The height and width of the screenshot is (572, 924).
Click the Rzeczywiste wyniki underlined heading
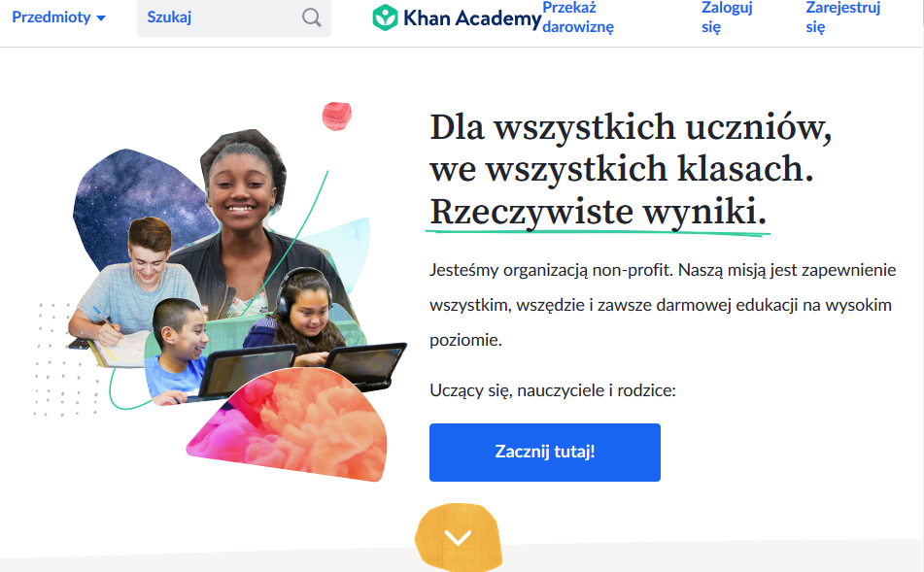coord(598,212)
